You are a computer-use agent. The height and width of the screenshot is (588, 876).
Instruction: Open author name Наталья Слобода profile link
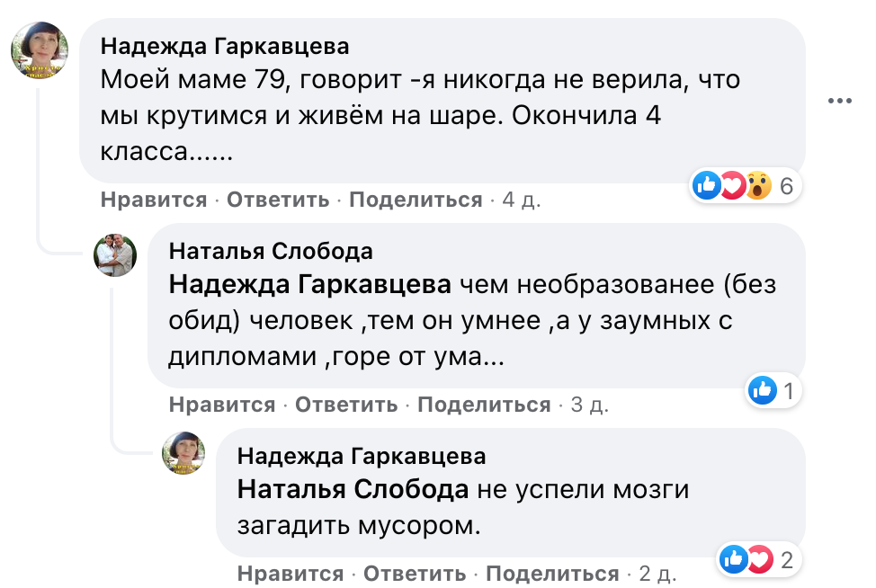pos(271,250)
